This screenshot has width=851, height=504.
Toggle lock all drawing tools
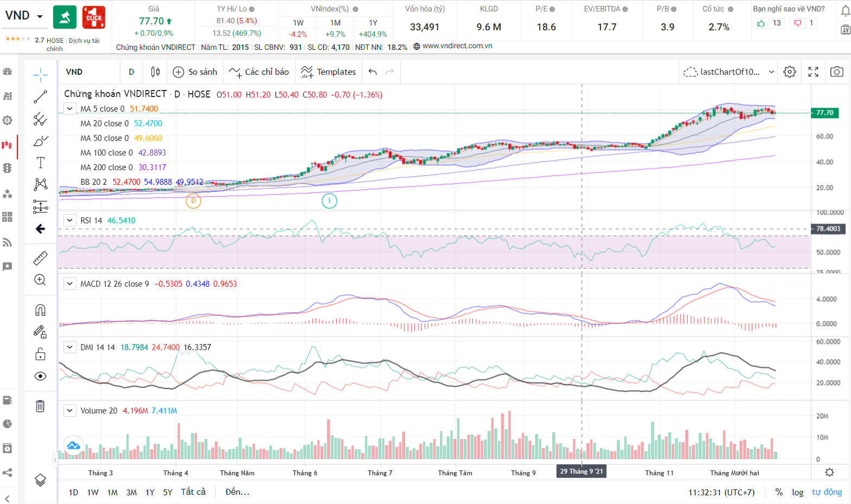pos(41,354)
